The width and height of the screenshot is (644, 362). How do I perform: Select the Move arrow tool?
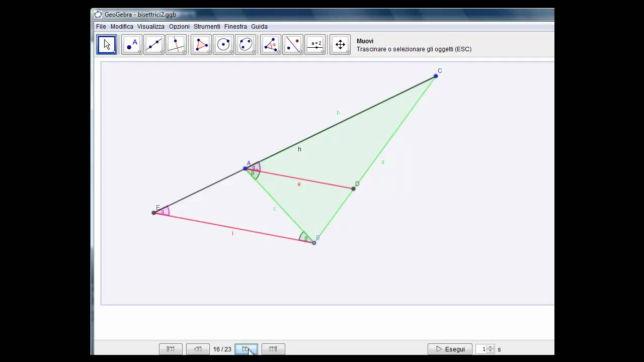point(107,44)
